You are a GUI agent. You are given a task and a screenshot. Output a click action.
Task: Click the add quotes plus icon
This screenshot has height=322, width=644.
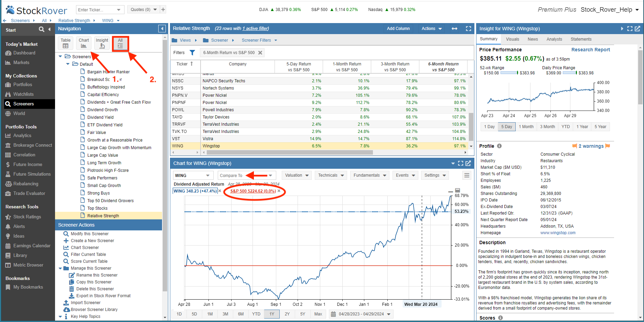click(x=163, y=10)
